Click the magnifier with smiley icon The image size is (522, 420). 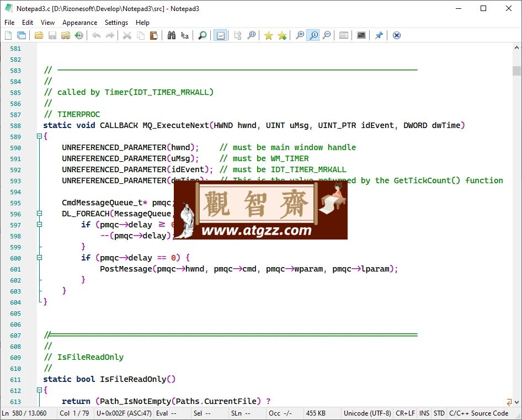click(252, 35)
